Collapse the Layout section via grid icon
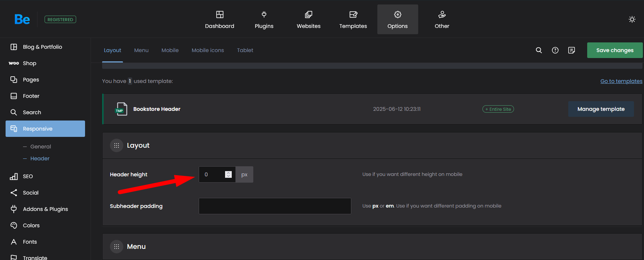 pos(116,145)
